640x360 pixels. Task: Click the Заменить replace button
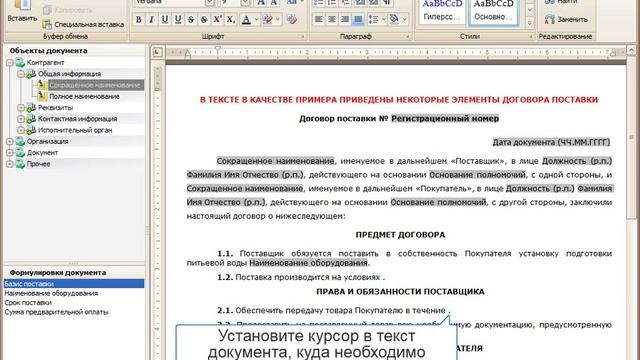(x=567, y=19)
